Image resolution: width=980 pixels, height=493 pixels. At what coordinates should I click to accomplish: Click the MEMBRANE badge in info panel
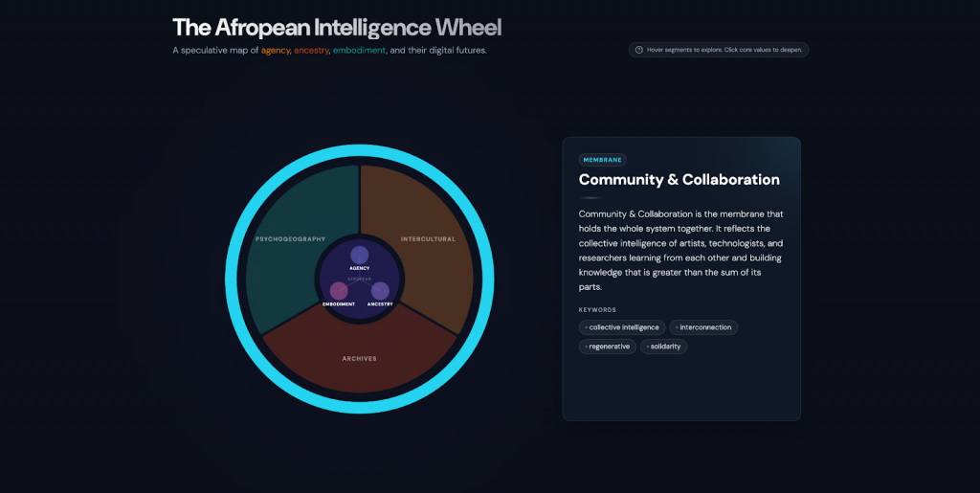point(602,160)
